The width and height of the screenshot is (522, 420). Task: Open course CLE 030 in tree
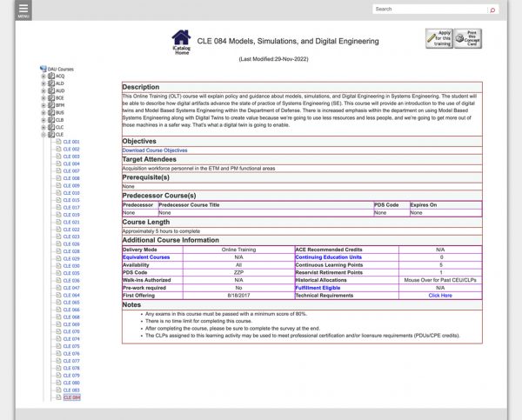[71, 266]
